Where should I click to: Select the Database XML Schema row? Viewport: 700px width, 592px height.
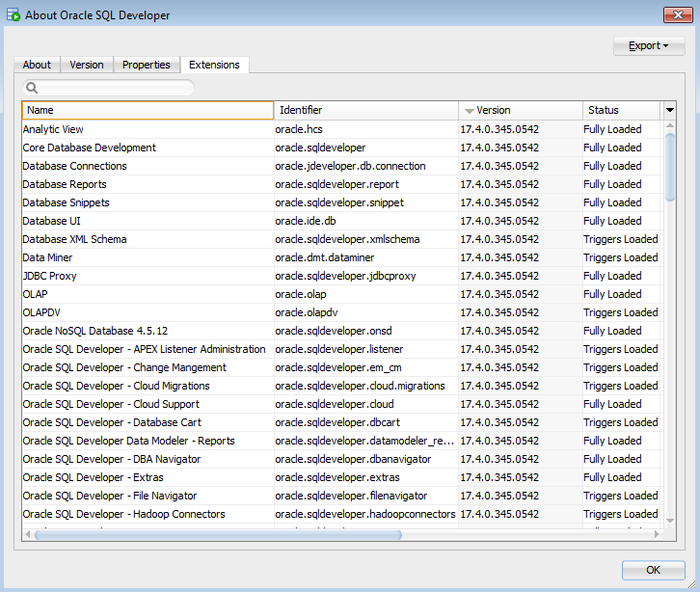click(x=341, y=239)
